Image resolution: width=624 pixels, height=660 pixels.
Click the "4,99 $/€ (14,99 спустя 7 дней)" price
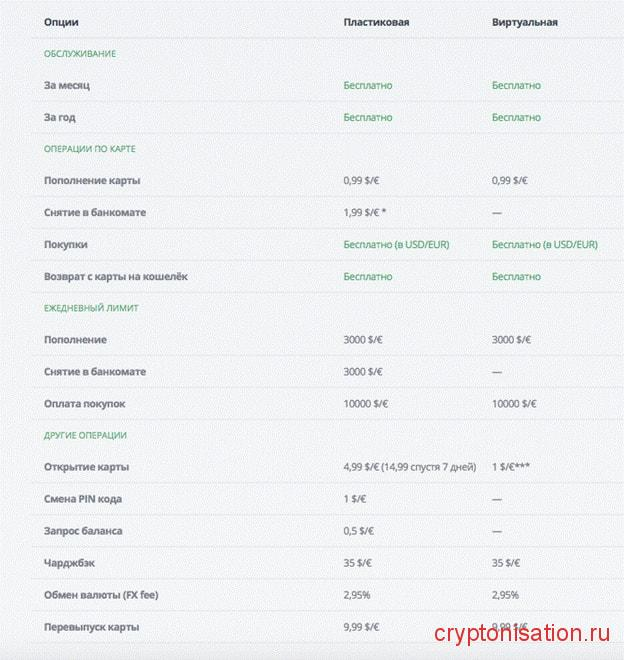coord(407,467)
